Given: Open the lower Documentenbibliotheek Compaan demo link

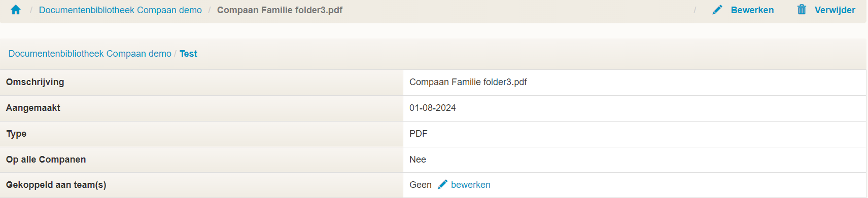Looking at the screenshot, I should pos(90,54).
